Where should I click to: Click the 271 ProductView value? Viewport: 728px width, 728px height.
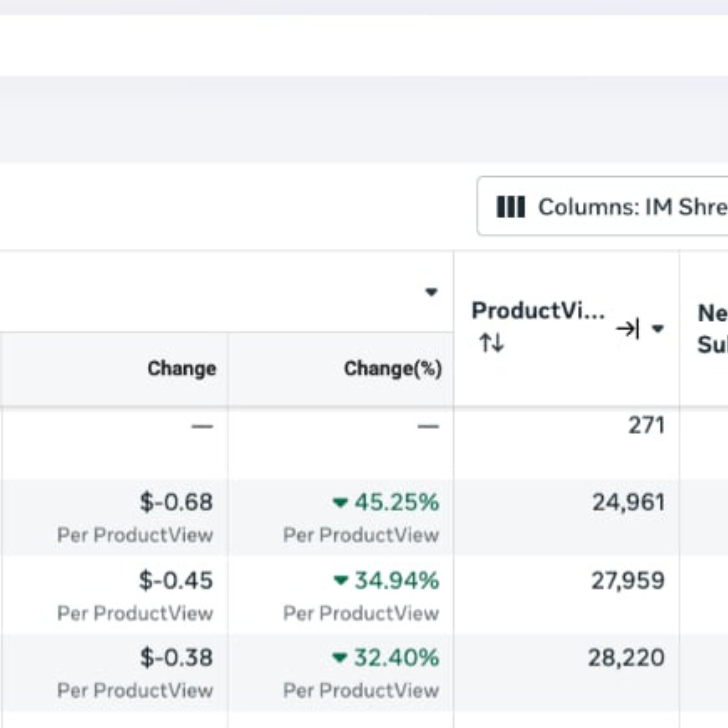pyautogui.click(x=646, y=426)
